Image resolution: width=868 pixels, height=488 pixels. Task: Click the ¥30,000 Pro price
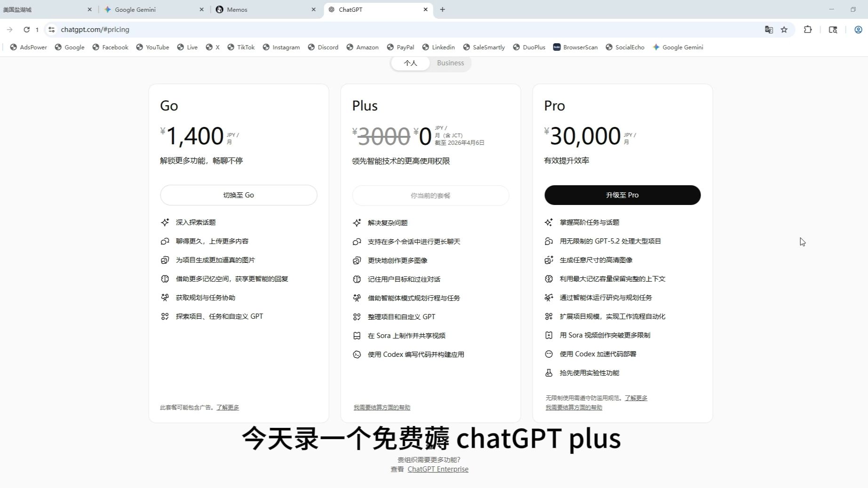582,136
